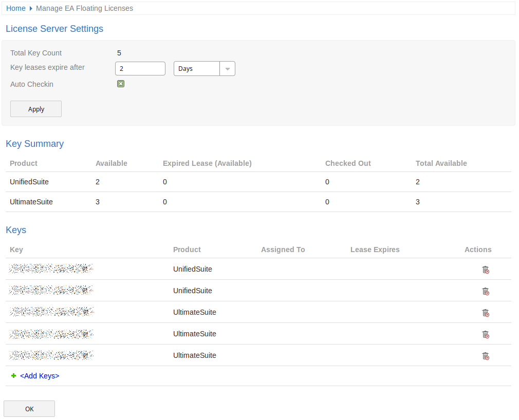Focus the key lease expiry number field

point(140,69)
